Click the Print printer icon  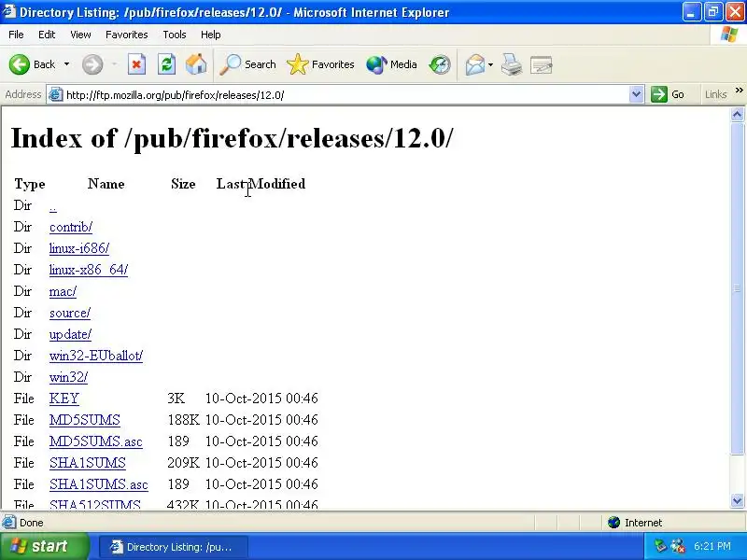pos(512,64)
